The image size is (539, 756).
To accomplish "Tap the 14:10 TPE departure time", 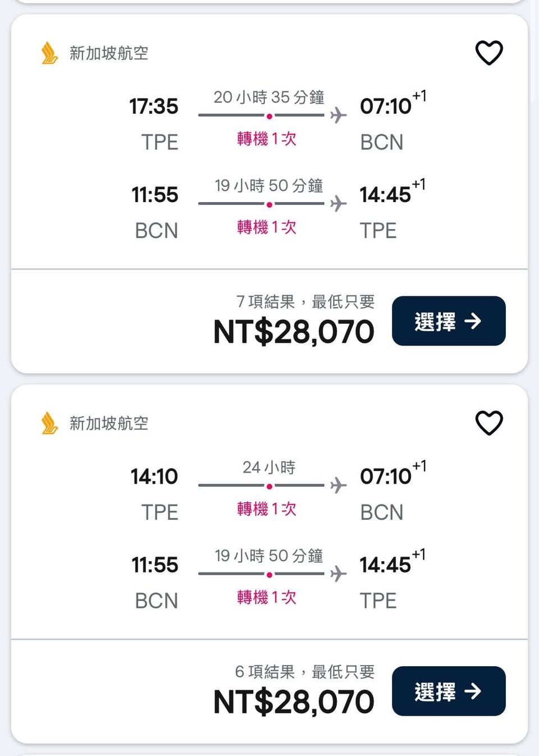I will 154,476.
